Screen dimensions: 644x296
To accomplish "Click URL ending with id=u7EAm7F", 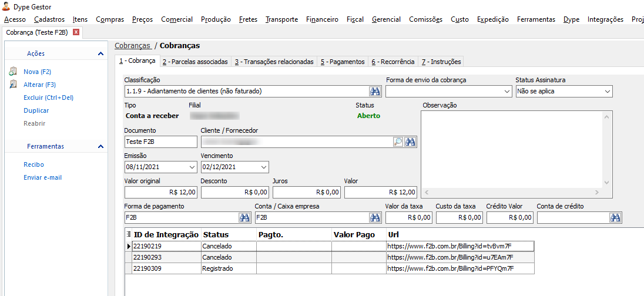I will click(450, 257).
